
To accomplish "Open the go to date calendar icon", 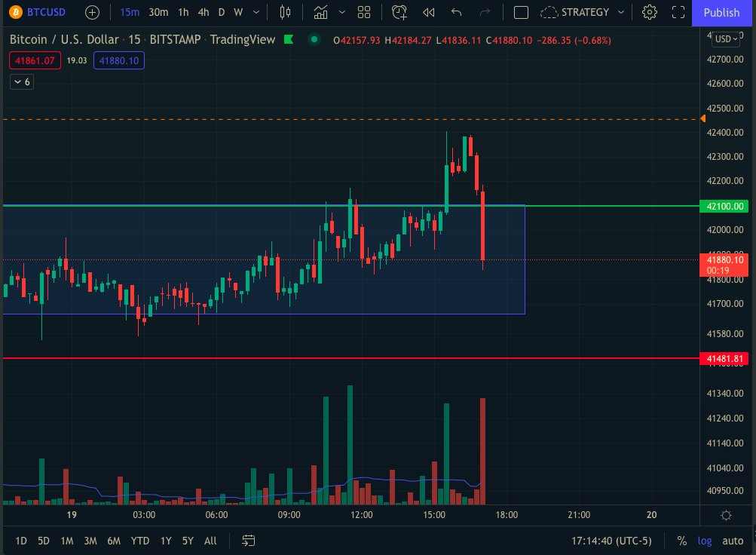I will [248, 541].
